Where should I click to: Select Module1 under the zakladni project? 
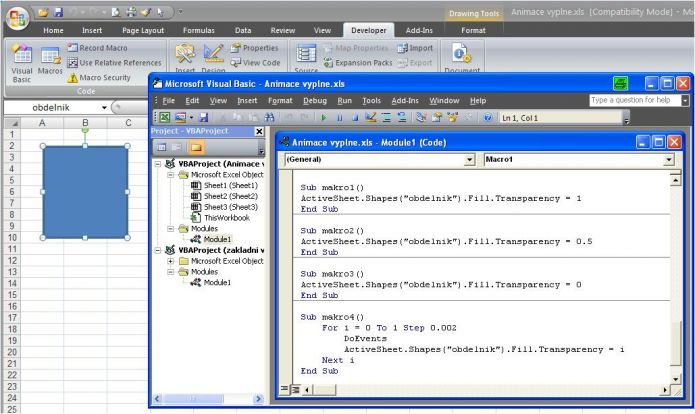217,282
